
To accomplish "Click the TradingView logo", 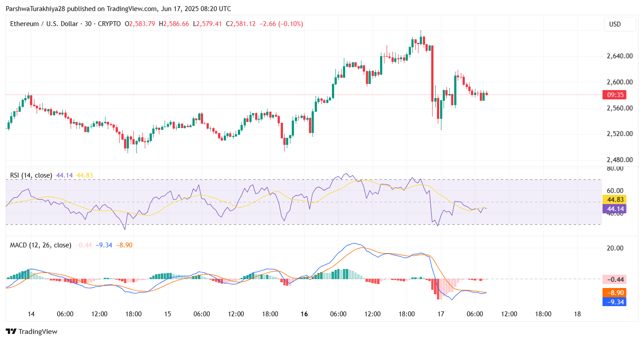I will point(11,331).
